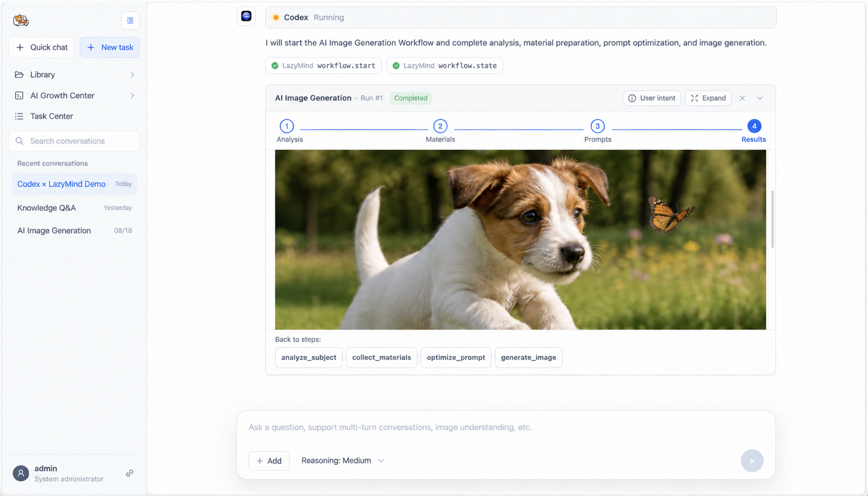868x496 pixels.
Task: Open the workflow.state tool call chip
Action: tap(445, 66)
